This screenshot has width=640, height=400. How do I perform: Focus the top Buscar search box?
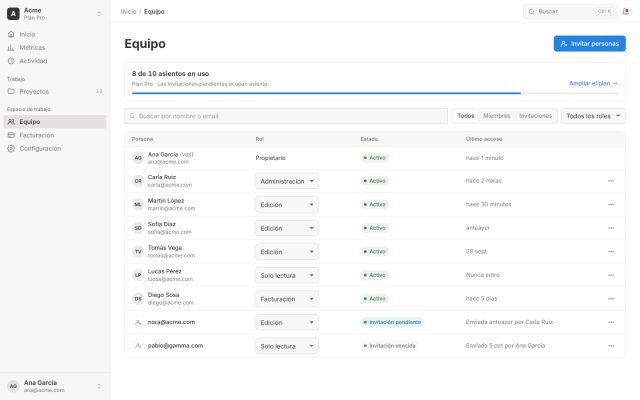click(570, 11)
